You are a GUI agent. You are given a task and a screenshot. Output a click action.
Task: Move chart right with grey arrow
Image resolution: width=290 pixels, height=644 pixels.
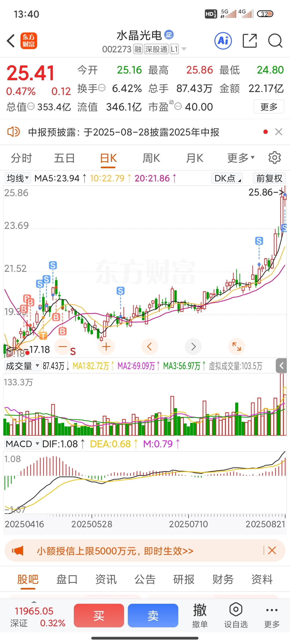(193, 346)
